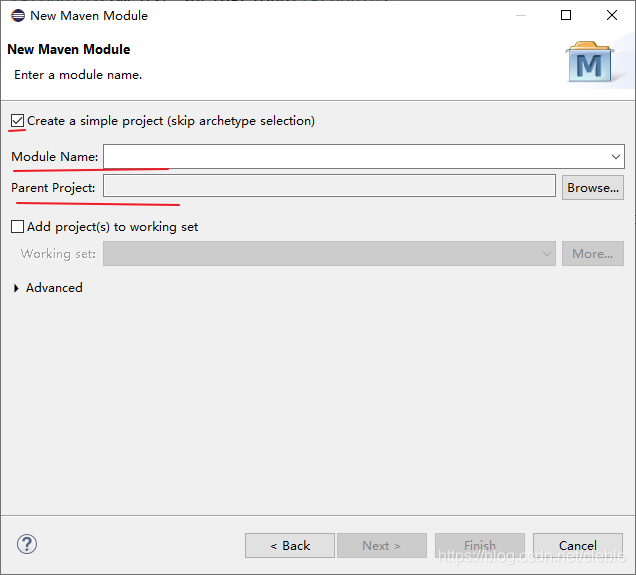Image resolution: width=636 pixels, height=575 pixels.
Task: Maximize the New Maven Module window
Action: (x=566, y=15)
